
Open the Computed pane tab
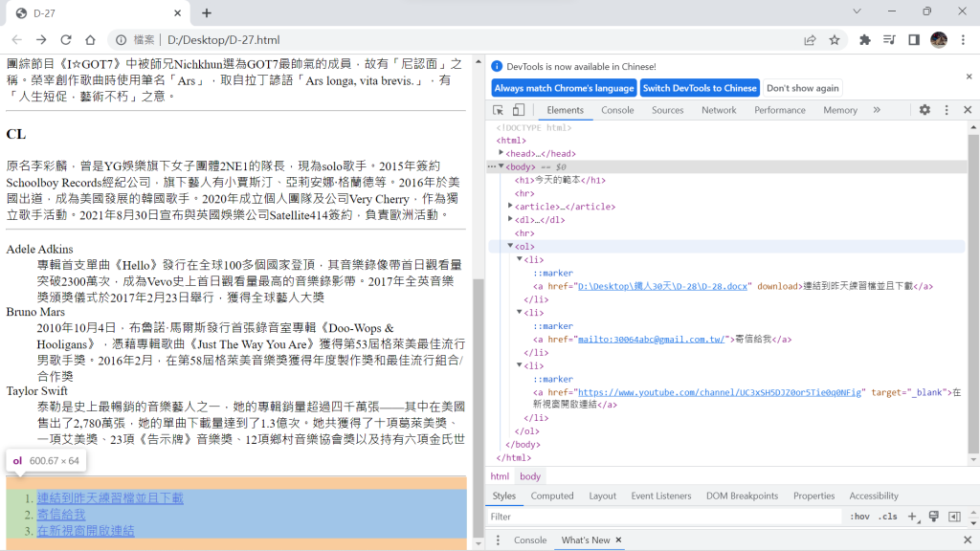point(552,496)
